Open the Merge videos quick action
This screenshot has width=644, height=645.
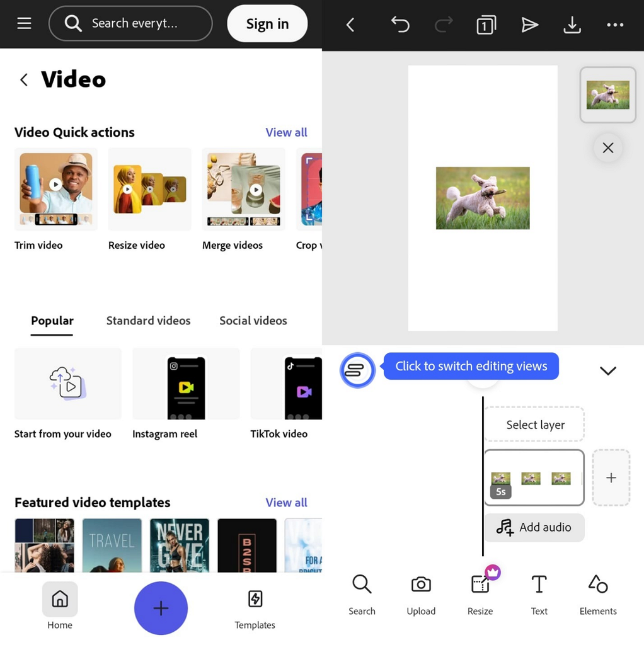[x=243, y=200]
